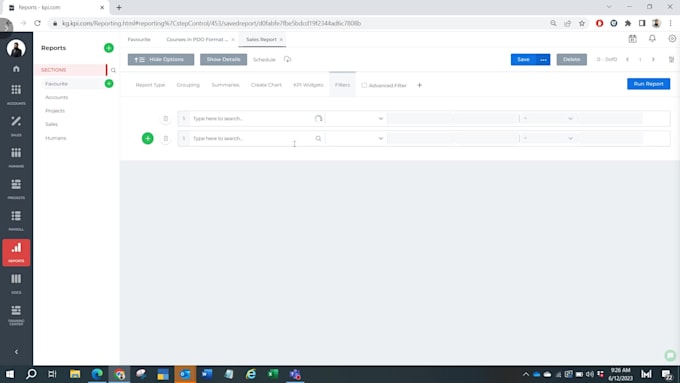Open the Accounts module in sidebar
This screenshot has width=680, height=383.
[x=16, y=94]
